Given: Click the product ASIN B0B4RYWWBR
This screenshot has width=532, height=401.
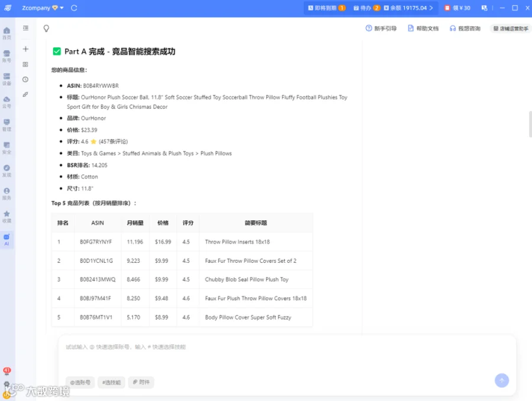Looking at the screenshot, I should [100, 86].
